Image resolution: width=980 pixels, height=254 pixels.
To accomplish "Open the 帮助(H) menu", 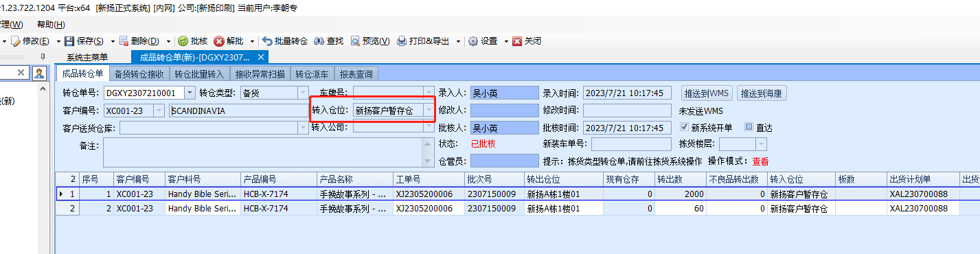I will point(51,25).
